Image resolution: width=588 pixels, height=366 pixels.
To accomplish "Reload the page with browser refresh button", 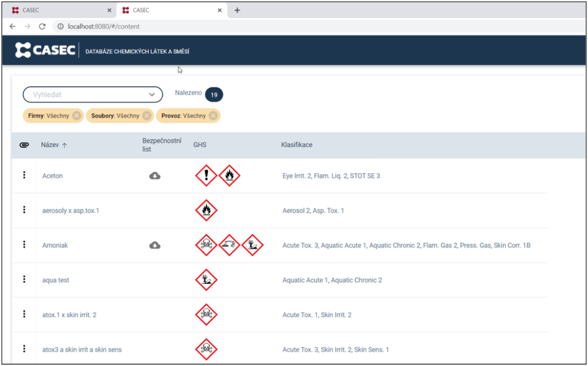I will pos(42,27).
